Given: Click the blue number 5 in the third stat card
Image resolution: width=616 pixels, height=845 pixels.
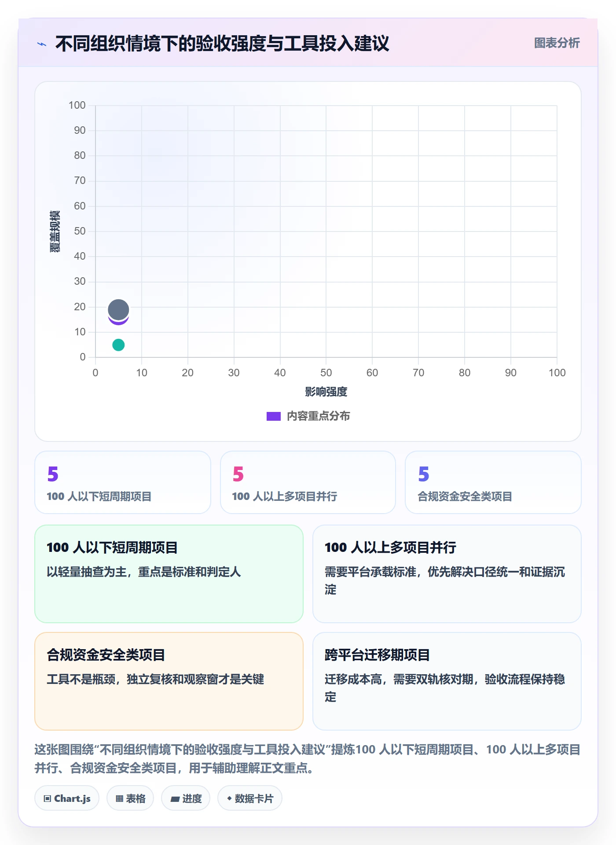Looking at the screenshot, I should pos(423,474).
